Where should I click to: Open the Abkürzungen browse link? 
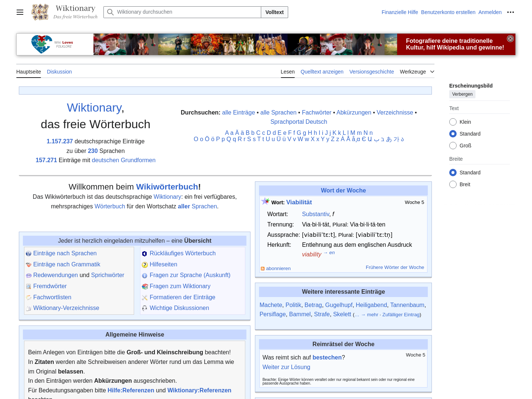pos(354,112)
